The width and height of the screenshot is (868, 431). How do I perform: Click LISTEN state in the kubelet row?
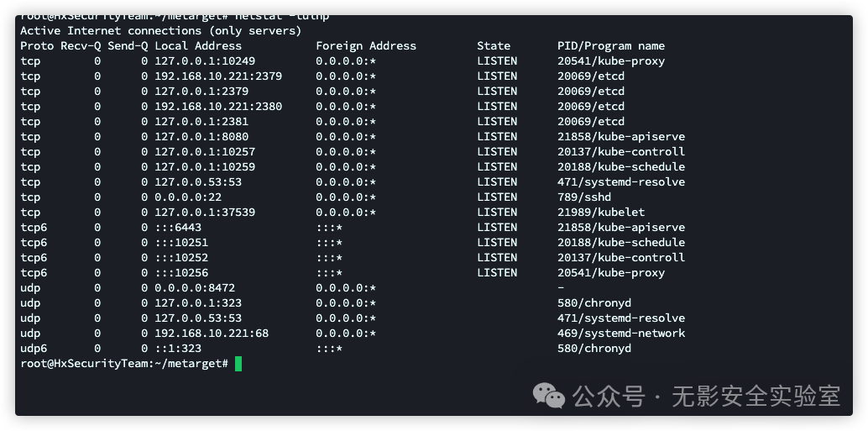coord(497,213)
